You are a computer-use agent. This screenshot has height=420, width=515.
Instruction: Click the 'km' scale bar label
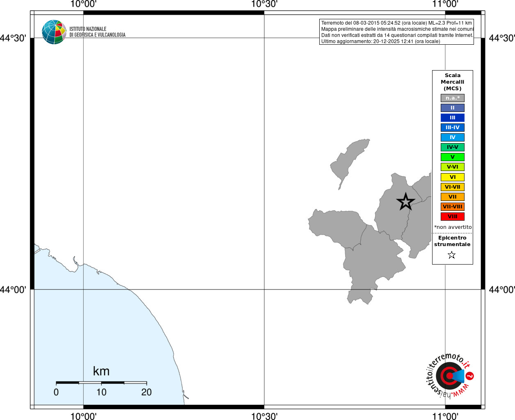[101, 371]
